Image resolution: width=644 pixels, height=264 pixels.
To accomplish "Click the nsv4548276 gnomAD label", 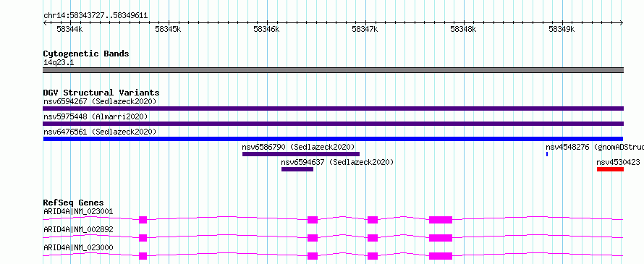I will pyautogui.click(x=595, y=147).
